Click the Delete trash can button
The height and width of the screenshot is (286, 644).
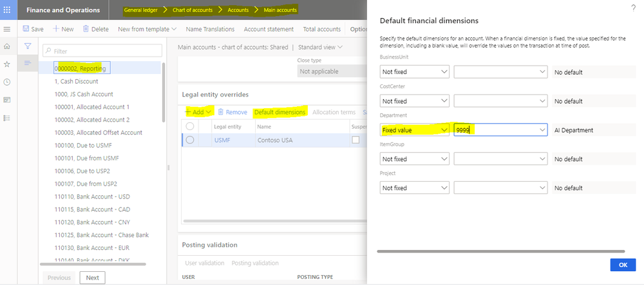tap(95, 29)
